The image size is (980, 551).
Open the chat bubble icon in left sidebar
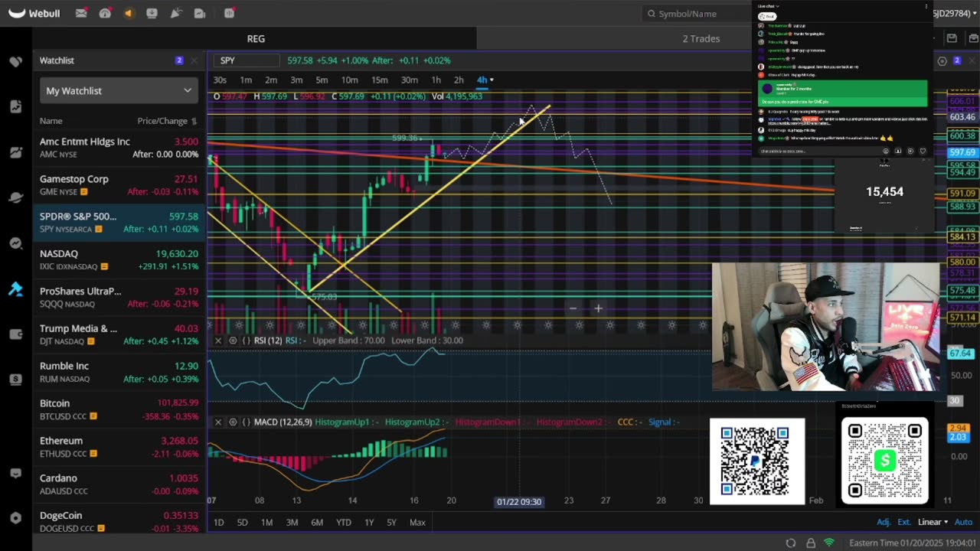(15, 474)
